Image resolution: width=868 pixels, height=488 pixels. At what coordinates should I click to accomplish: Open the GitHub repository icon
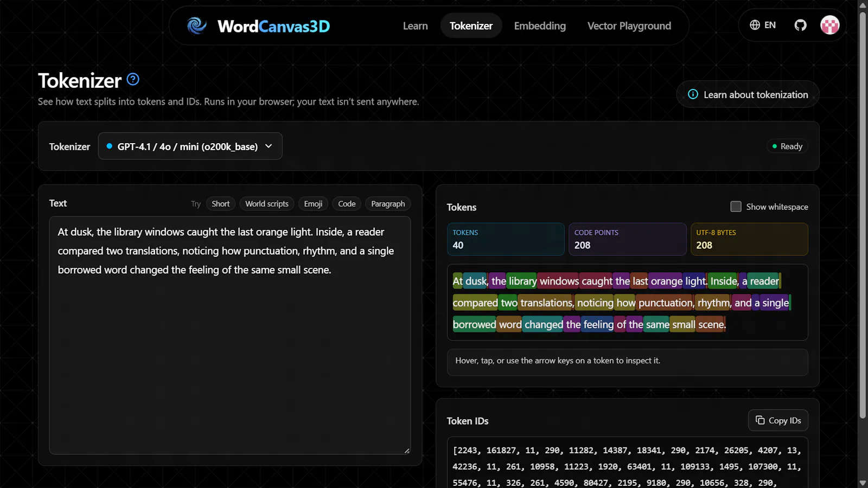click(800, 25)
